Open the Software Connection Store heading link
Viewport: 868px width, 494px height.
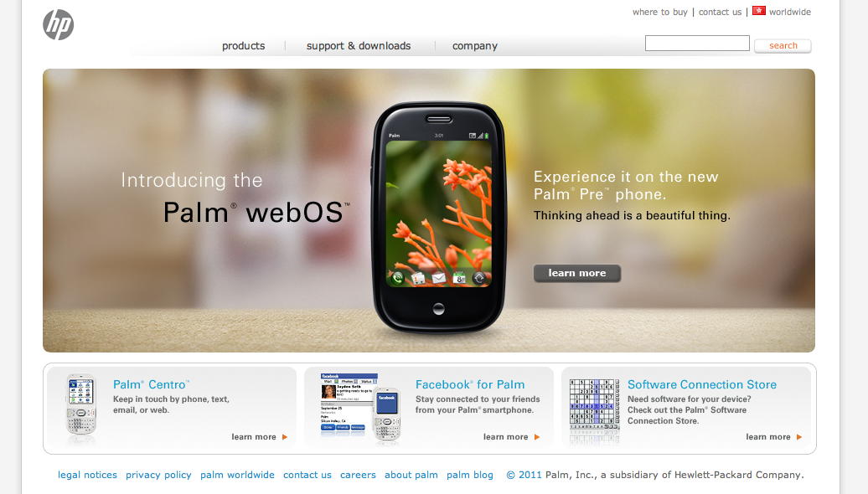pos(702,384)
